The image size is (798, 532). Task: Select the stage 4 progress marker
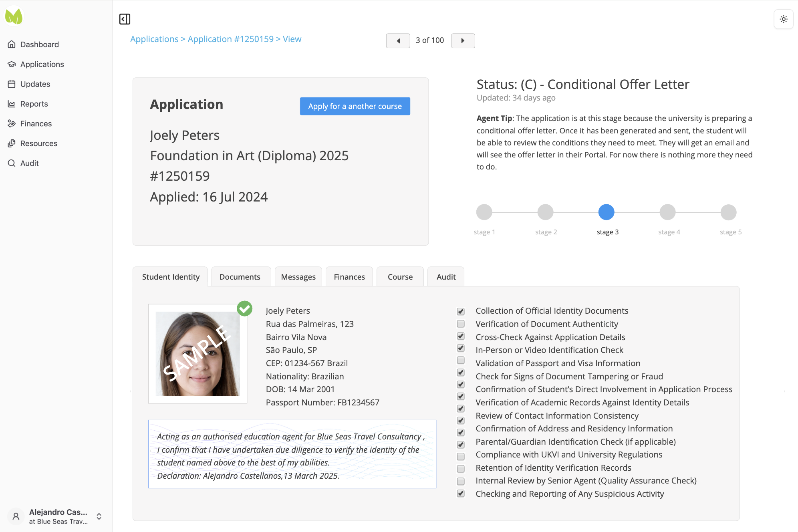pos(667,212)
